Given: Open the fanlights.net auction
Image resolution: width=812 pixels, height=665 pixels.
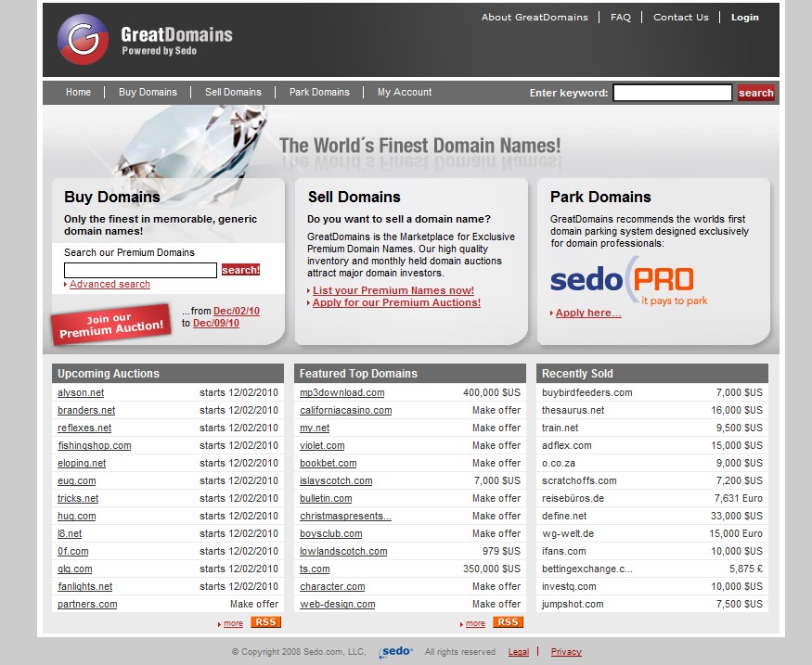Looking at the screenshot, I should 85,586.
